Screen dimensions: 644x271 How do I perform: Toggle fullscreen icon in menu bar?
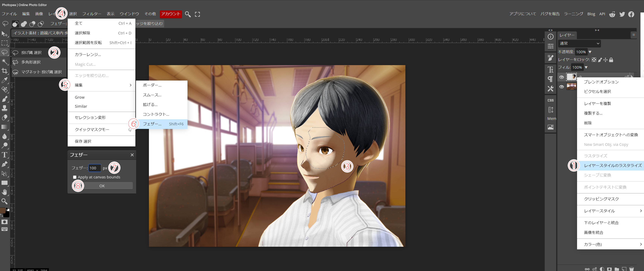[x=197, y=14]
